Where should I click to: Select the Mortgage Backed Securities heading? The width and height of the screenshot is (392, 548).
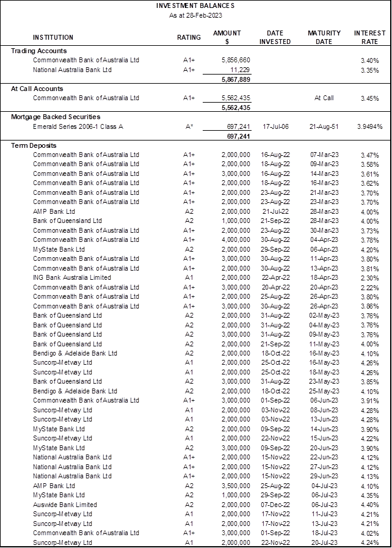click(x=56, y=117)
